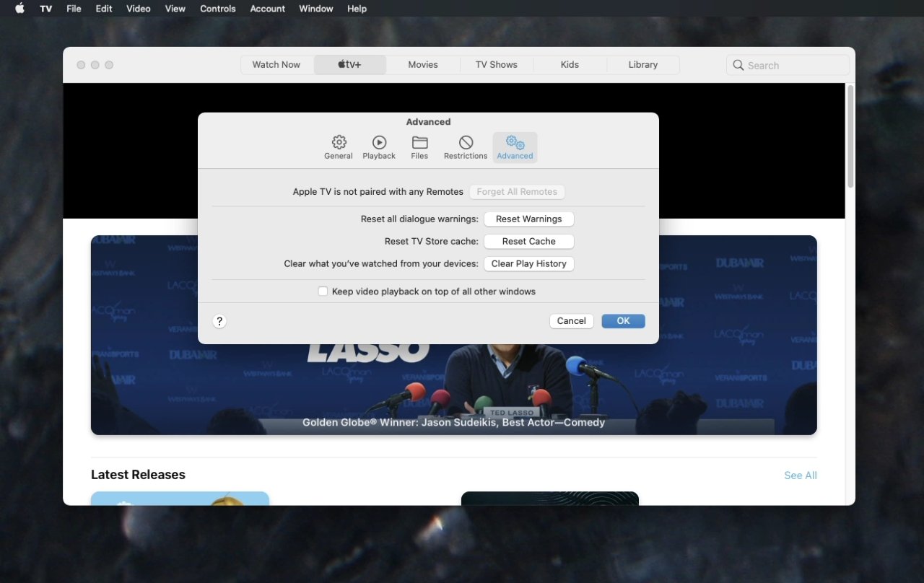Click the vertical scrollbar of TV window
Screen dimensions: 924x583
pos(850,137)
